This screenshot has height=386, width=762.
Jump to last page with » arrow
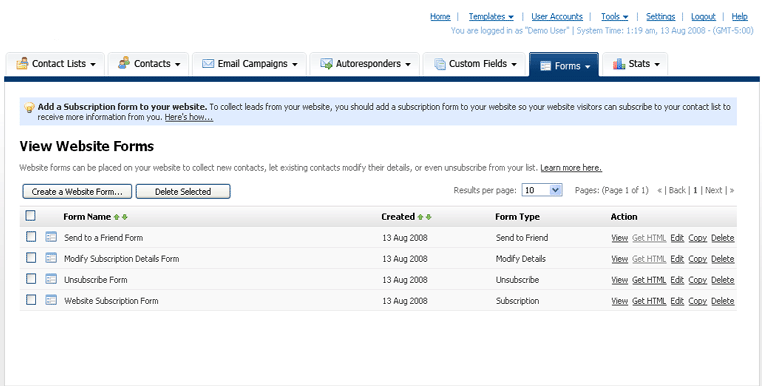coord(732,190)
